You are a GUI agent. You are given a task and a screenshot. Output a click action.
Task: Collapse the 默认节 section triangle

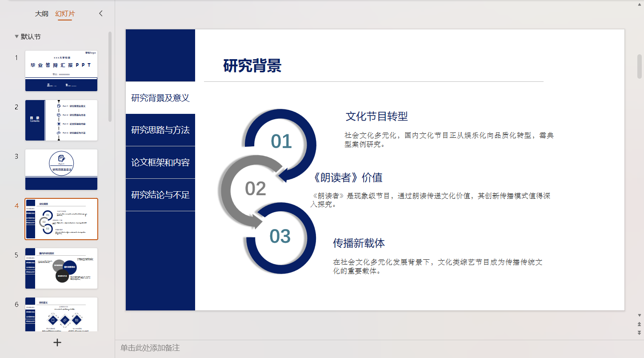click(17, 37)
